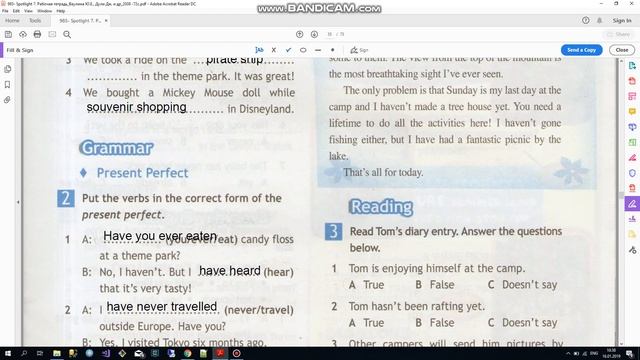Click the email envelope icon

click(x=52, y=35)
